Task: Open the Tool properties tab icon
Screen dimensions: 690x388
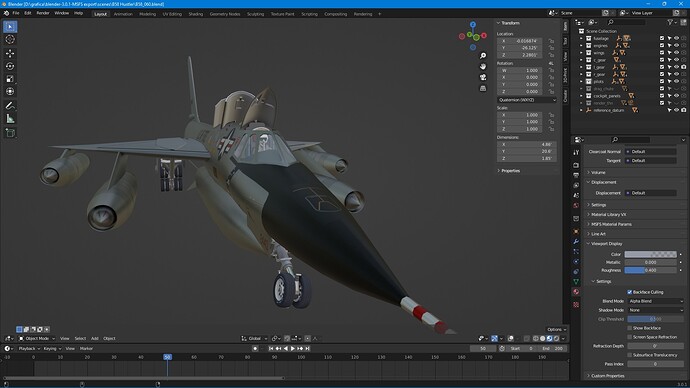Action: 576,152
